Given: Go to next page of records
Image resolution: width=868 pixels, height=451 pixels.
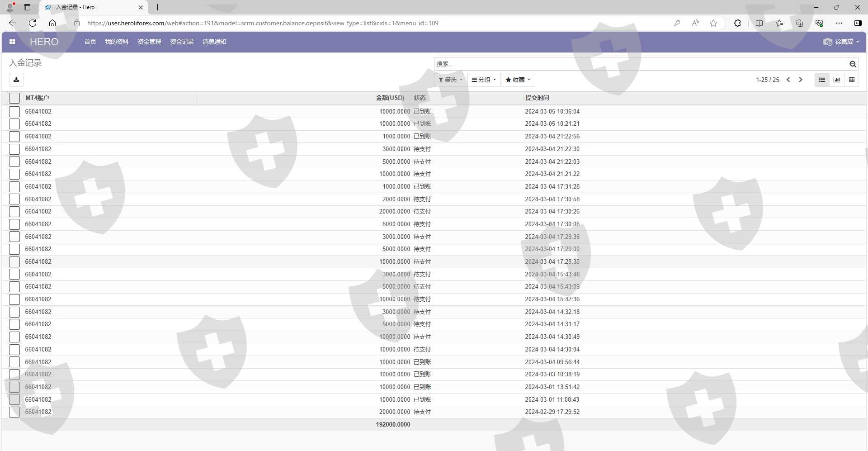Looking at the screenshot, I should click(x=801, y=80).
